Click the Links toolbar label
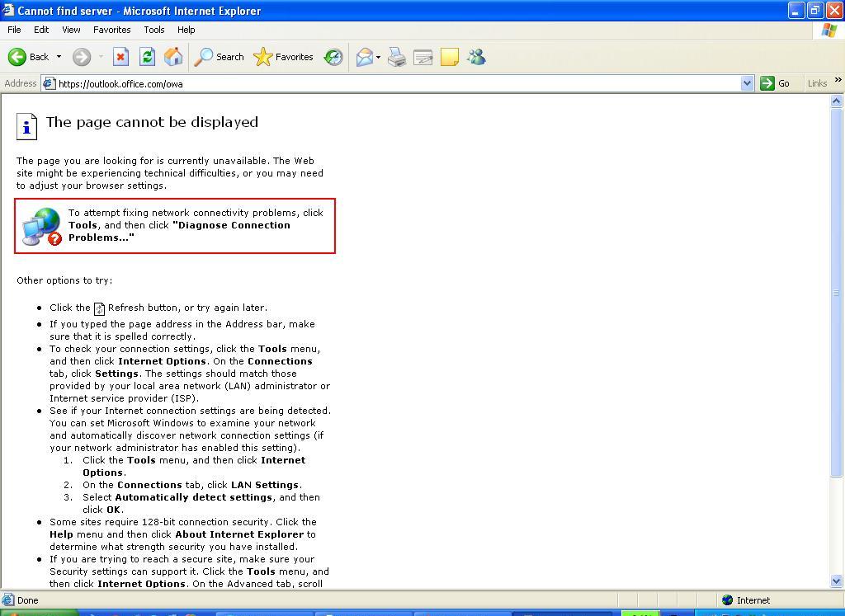Viewport: 845px width, 616px height. coord(817,83)
